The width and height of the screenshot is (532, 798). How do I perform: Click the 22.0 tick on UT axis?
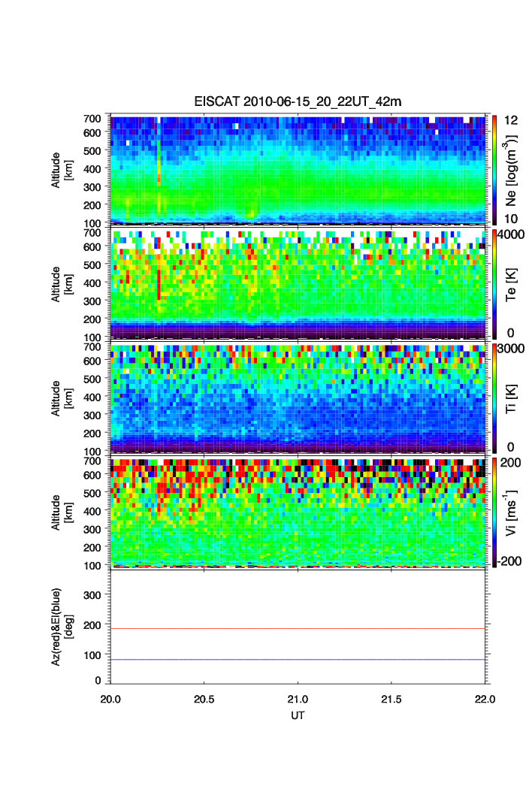[485, 699]
